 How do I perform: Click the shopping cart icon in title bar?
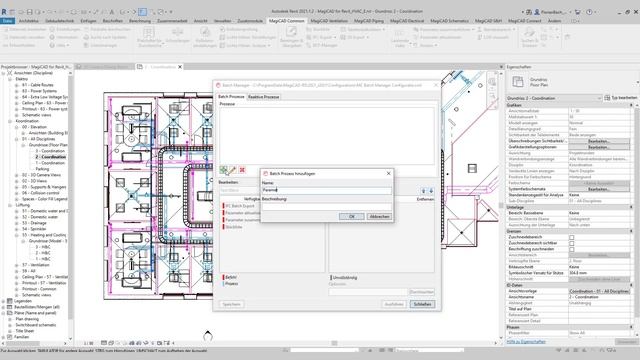(x=578, y=12)
